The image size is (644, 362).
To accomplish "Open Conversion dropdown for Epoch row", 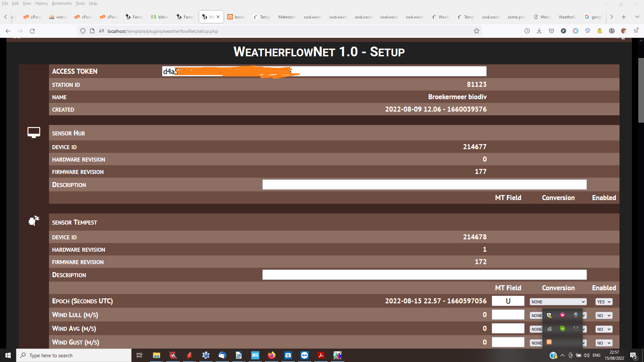I will [558, 302].
